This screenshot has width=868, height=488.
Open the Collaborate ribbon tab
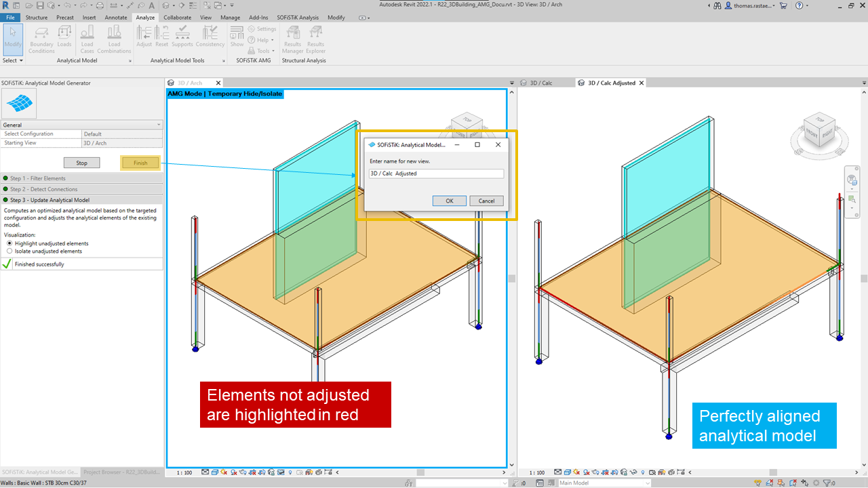click(177, 18)
